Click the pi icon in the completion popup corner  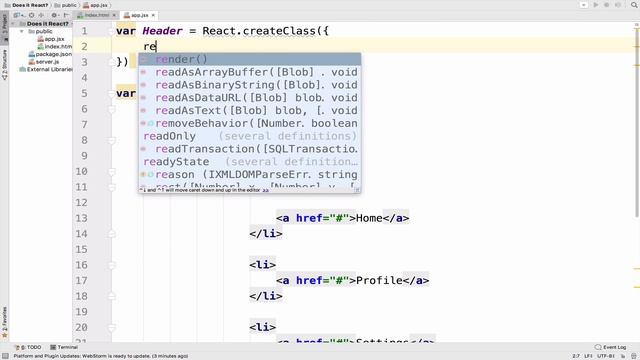click(357, 190)
